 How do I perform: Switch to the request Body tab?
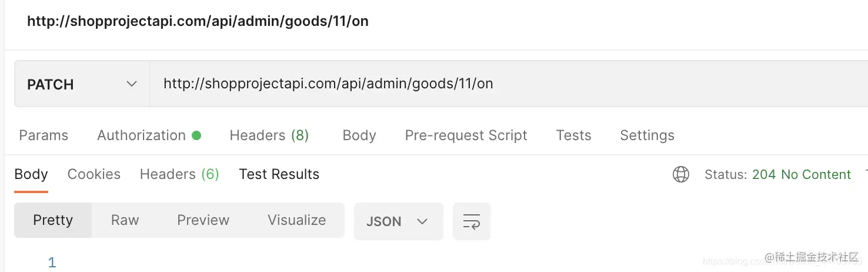[359, 135]
